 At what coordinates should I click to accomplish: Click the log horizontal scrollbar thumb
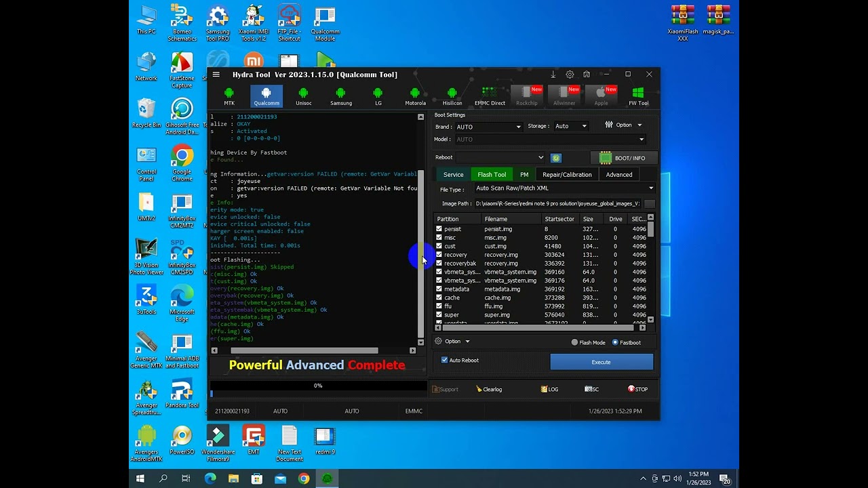point(304,350)
